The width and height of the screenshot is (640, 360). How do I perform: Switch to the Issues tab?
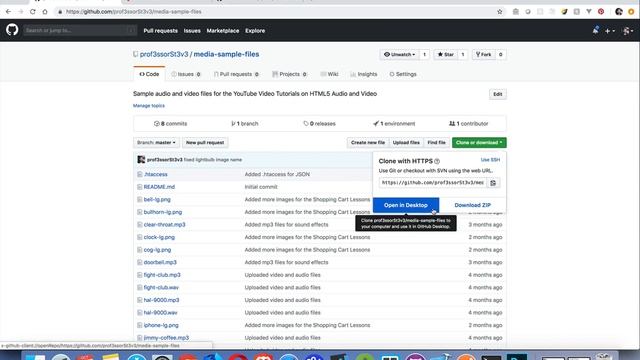tap(186, 74)
